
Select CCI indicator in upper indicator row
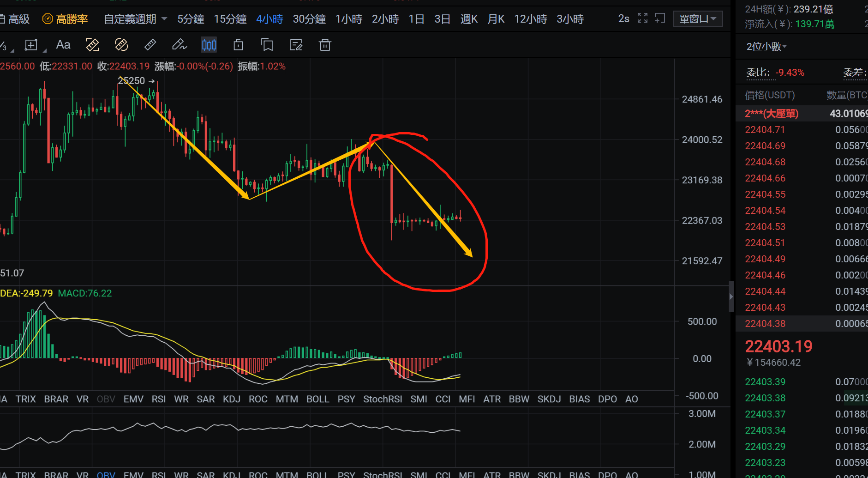click(443, 399)
